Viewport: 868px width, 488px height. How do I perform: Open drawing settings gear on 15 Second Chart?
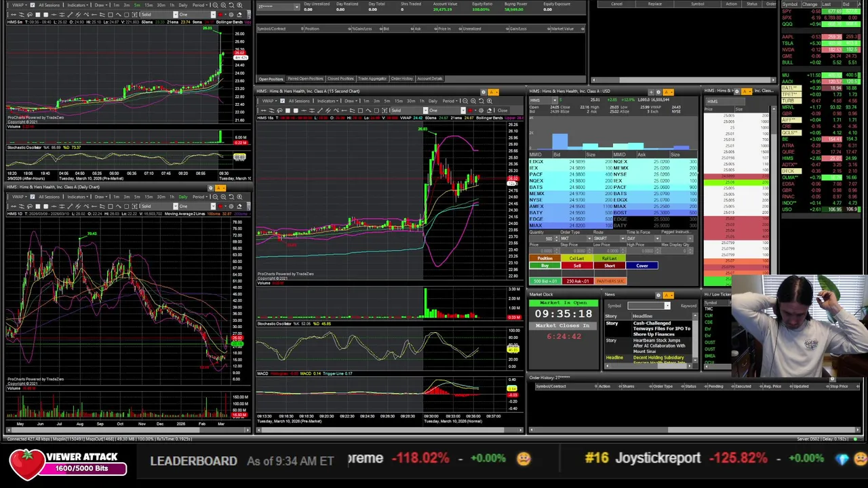click(x=481, y=110)
